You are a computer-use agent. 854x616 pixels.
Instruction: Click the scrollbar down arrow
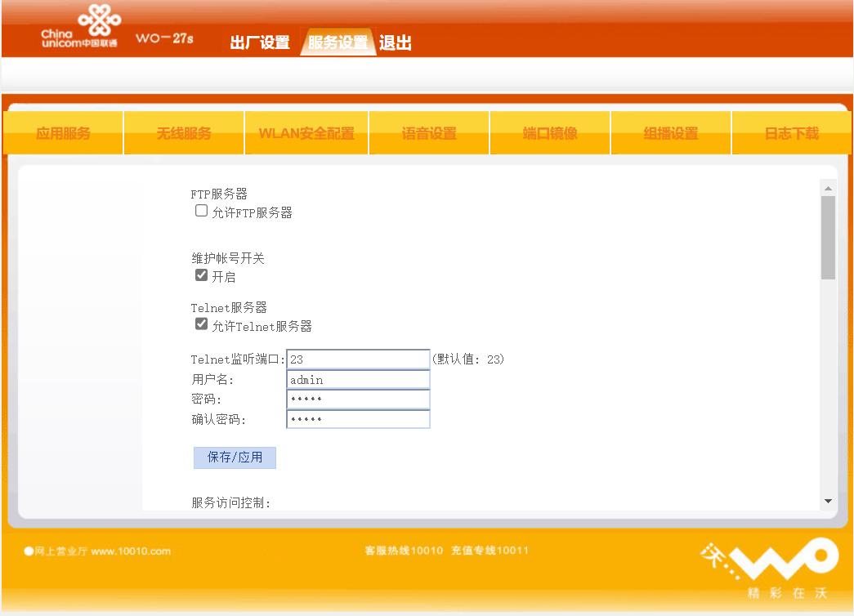828,500
